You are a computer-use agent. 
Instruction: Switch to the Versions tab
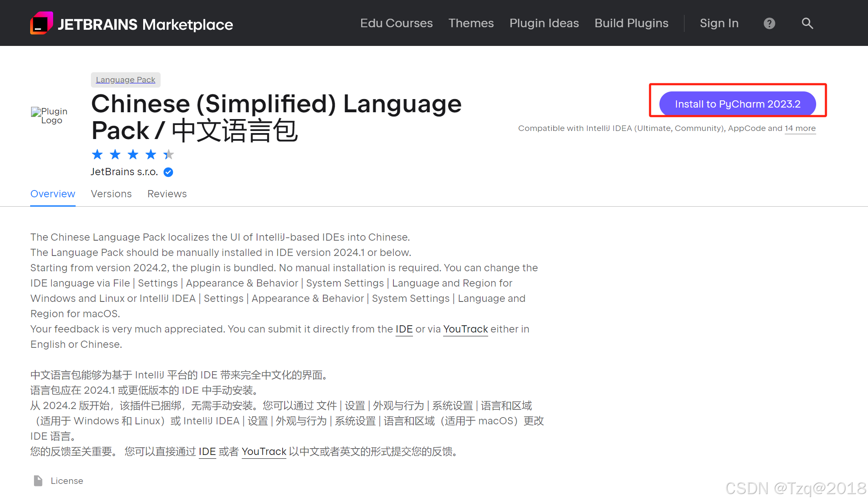pos(111,194)
